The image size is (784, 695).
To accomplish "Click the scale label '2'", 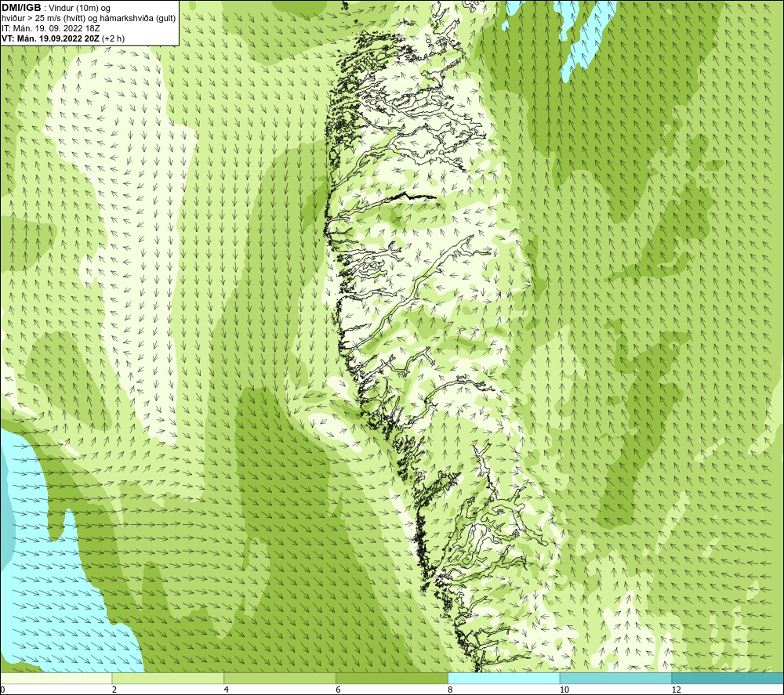I will pos(114,690).
